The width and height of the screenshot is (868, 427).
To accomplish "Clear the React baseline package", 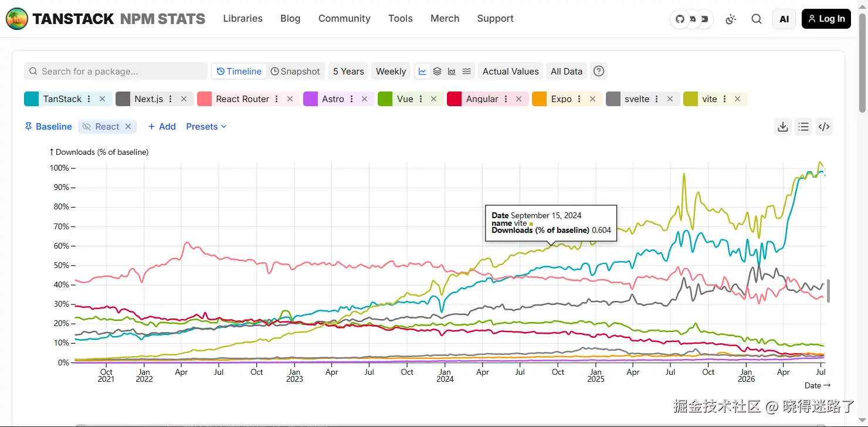I will pos(128,127).
